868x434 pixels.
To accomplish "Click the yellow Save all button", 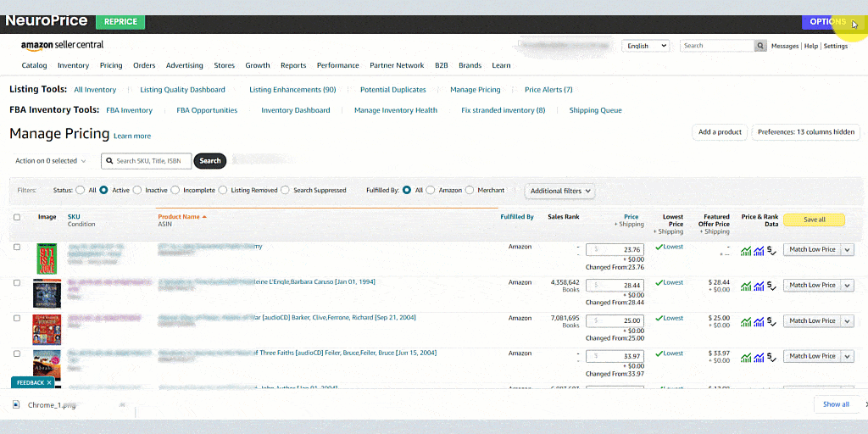I will coord(814,220).
